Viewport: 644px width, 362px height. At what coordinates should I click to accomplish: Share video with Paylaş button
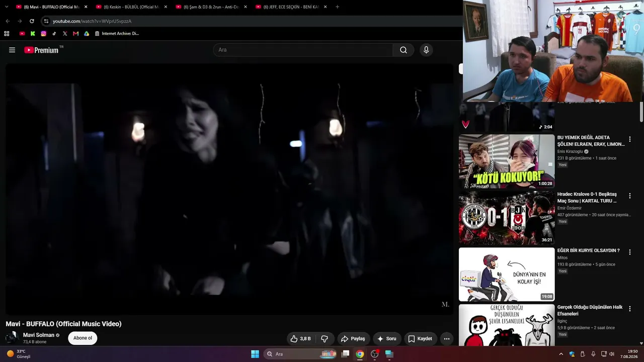click(354, 339)
